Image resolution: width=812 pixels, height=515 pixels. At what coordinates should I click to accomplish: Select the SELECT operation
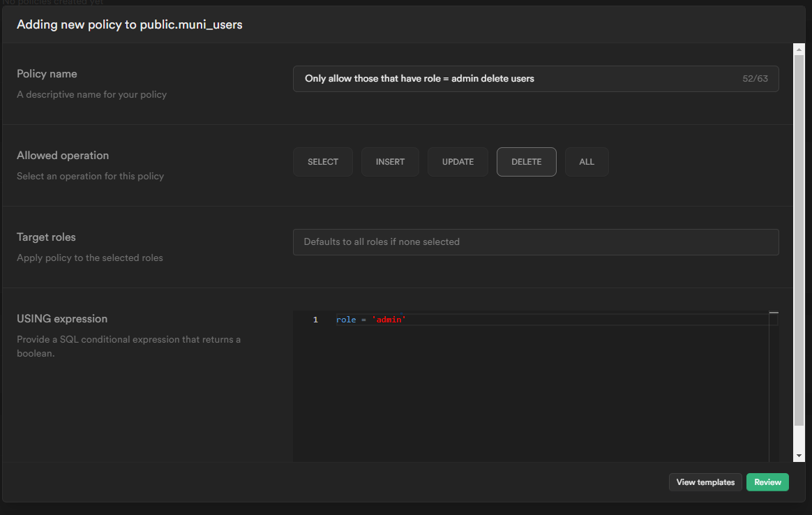pyautogui.click(x=322, y=162)
